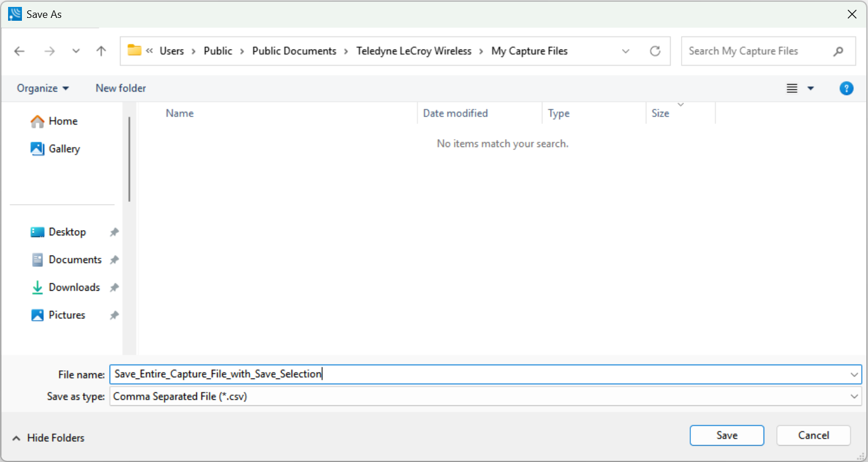Create a New folder
The image size is (868, 462).
[x=121, y=88]
